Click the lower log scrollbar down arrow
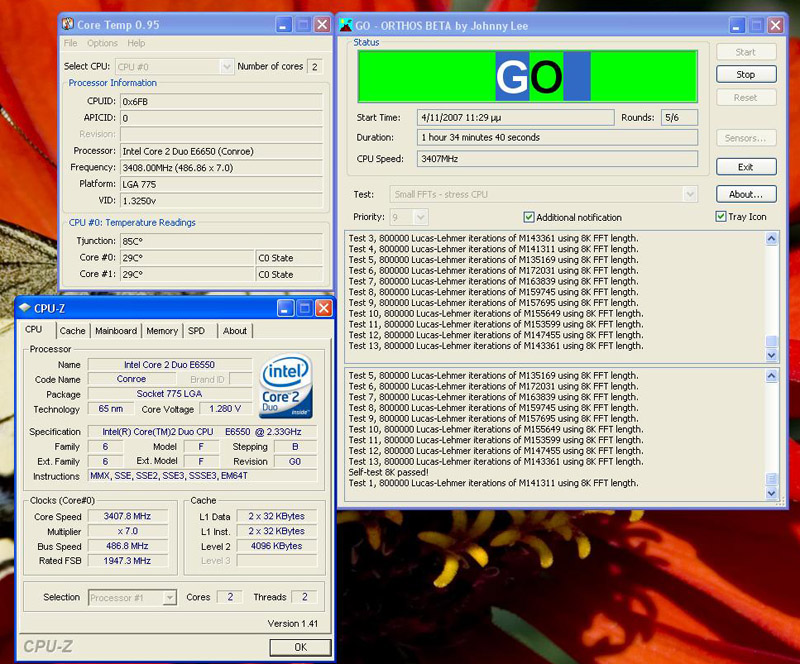 pyautogui.click(x=771, y=493)
